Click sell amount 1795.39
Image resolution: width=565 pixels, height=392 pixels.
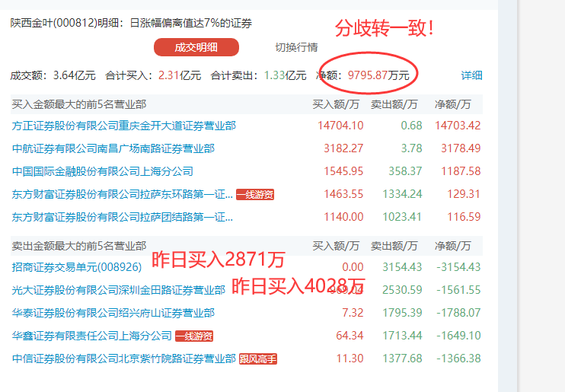402,313
